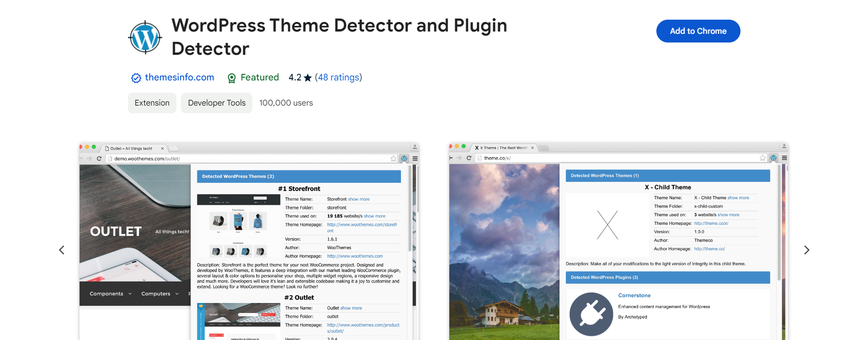Click the rating star icon
This screenshot has height=340, width=868.
[x=308, y=78]
